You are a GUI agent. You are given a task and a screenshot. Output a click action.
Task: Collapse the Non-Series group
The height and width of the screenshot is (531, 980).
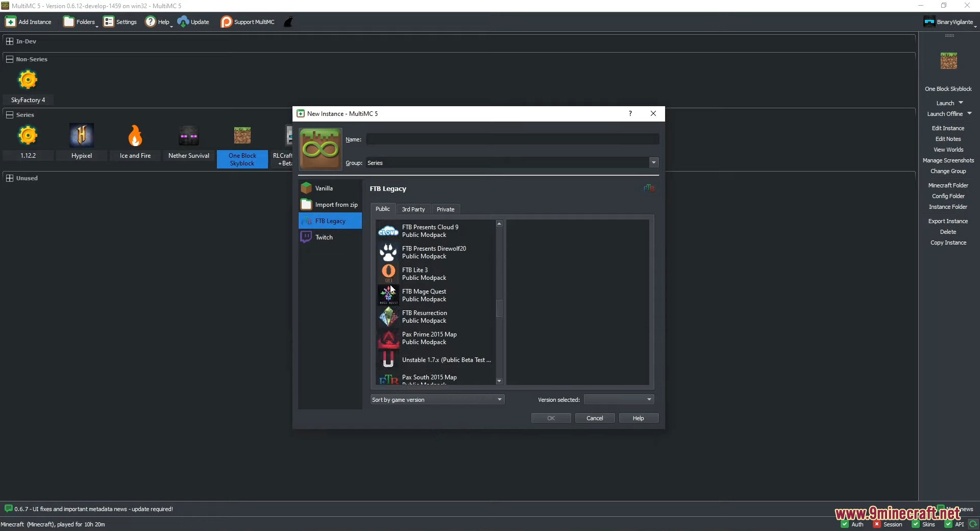pos(9,59)
